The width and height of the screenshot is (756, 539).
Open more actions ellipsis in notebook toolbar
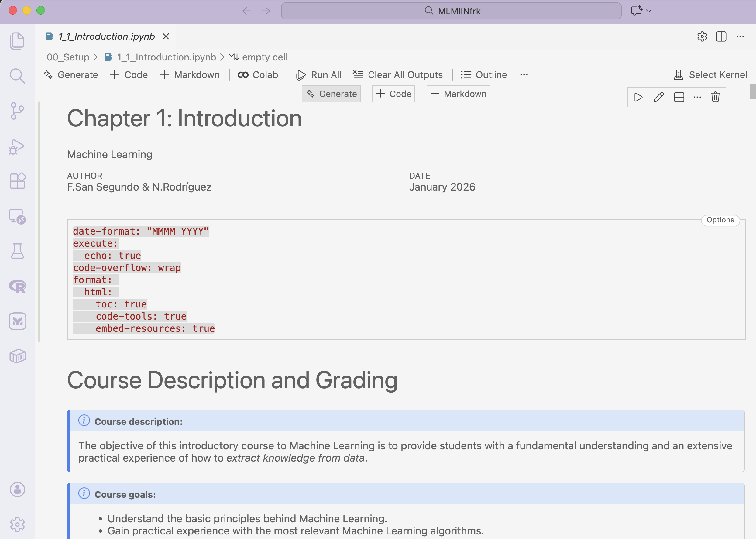point(524,75)
